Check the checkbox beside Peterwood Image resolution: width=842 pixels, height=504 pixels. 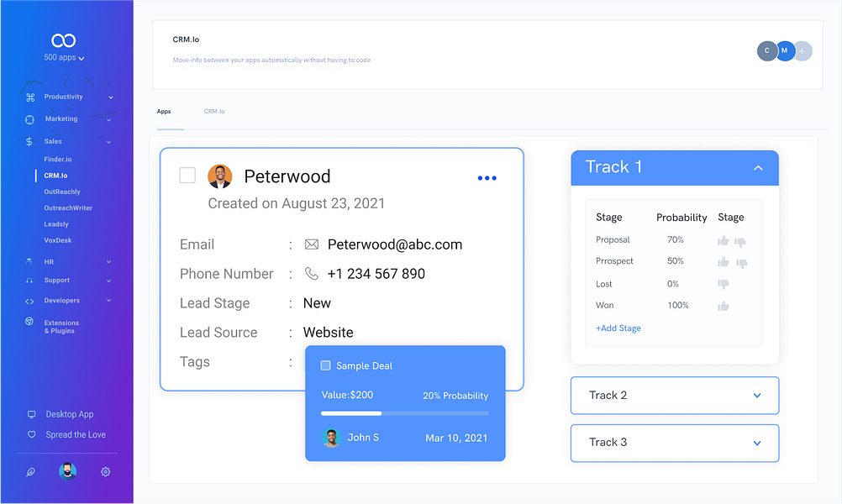coord(188,176)
